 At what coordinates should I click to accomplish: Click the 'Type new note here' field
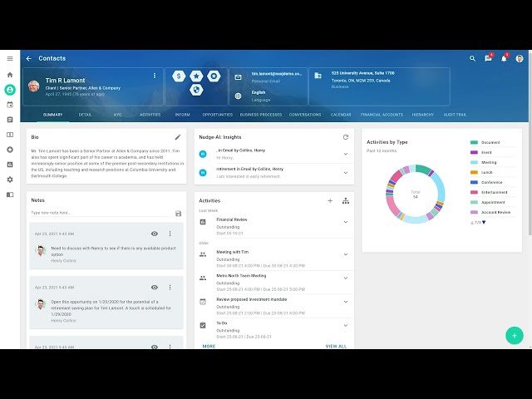coord(100,213)
